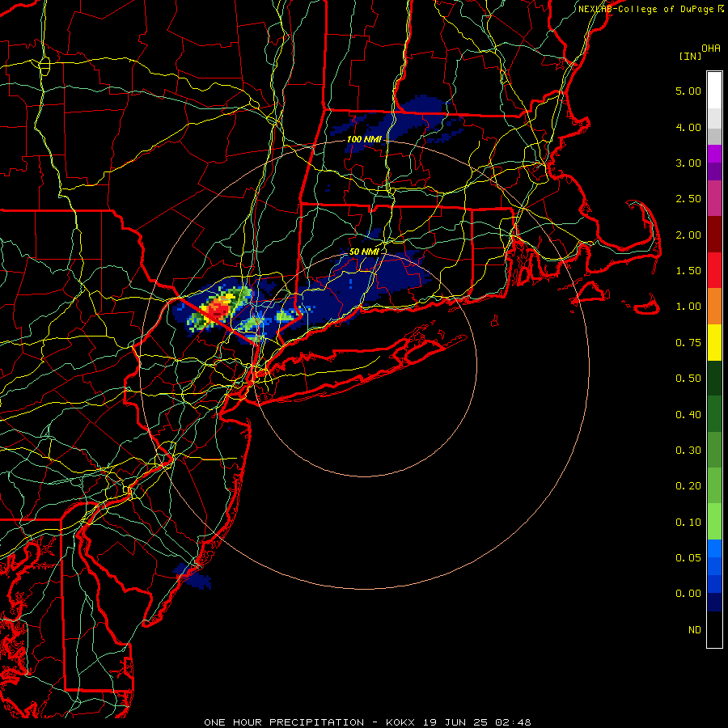
Task: Pick the bright red legend swatch
Action: click(714, 270)
